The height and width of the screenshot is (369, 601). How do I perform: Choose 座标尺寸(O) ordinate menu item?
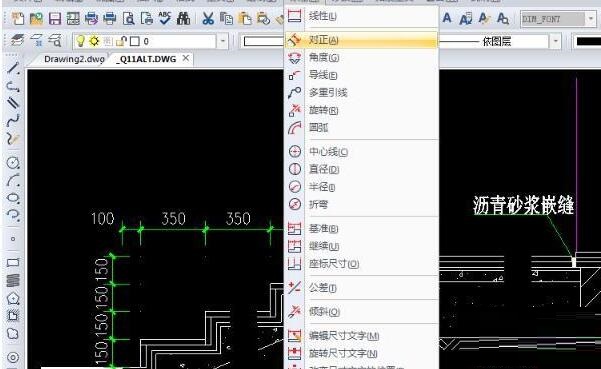pyautogui.click(x=361, y=264)
